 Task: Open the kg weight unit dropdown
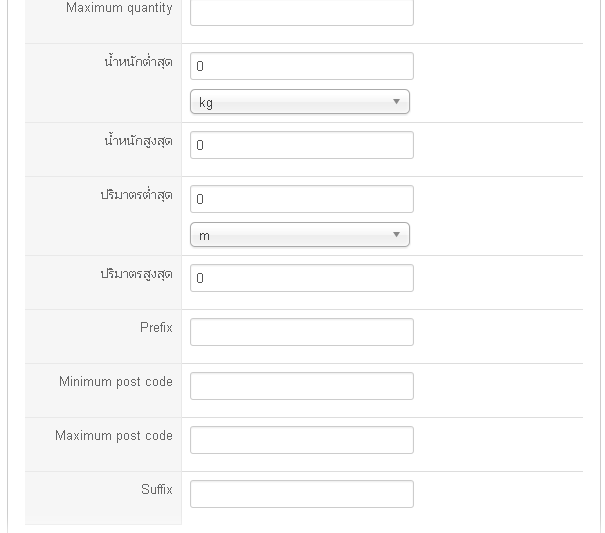300,102
